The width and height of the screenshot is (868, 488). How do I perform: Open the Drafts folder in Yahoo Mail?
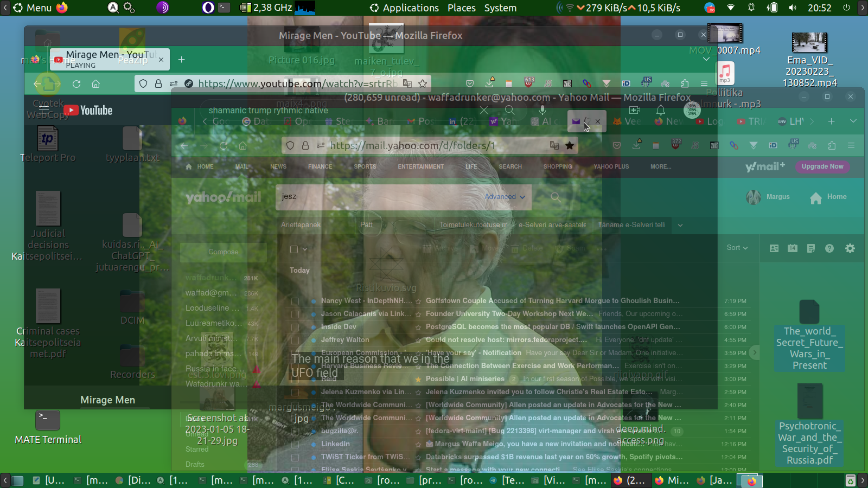(195, 464)
